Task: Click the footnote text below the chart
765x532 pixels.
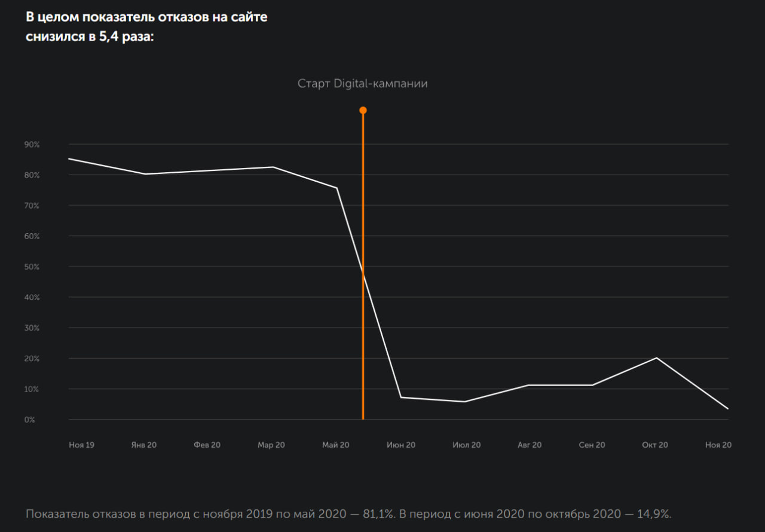Action: pyautogui.click(x=348, y=514)
